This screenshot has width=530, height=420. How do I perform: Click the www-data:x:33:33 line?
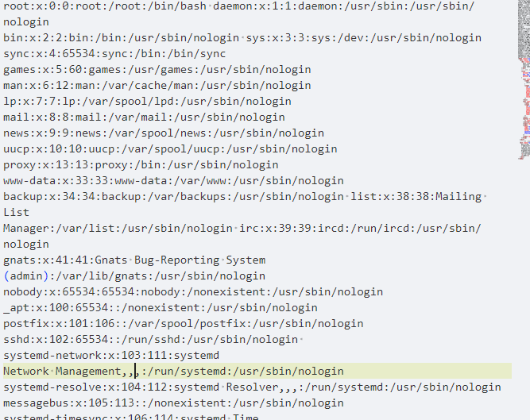[x=173, y=181]
